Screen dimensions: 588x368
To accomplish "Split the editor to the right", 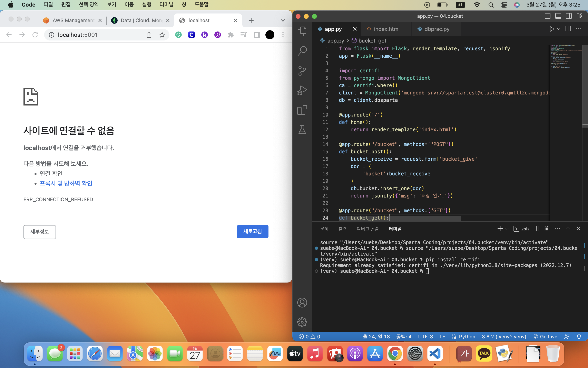I will click(568, 29).
